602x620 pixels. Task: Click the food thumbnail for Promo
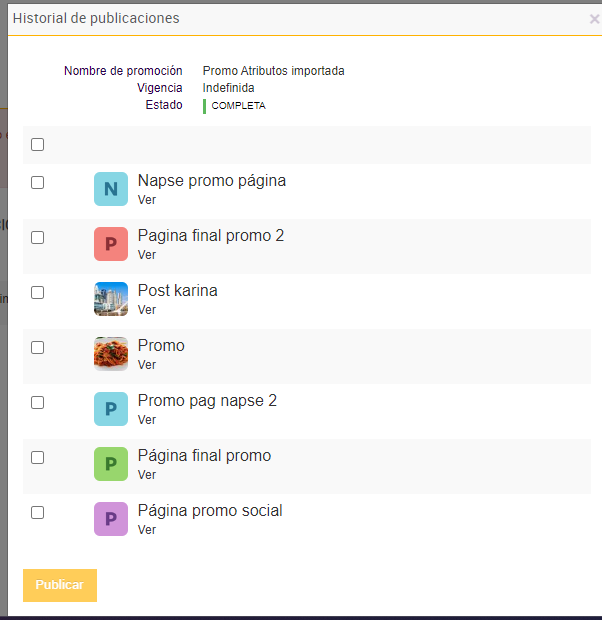(111, 354)
